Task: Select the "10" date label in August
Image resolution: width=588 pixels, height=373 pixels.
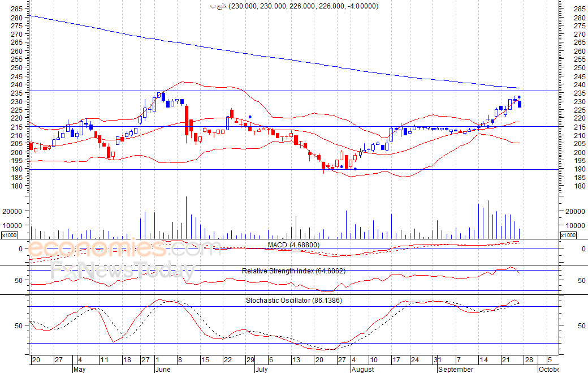Action: point(374,360)
